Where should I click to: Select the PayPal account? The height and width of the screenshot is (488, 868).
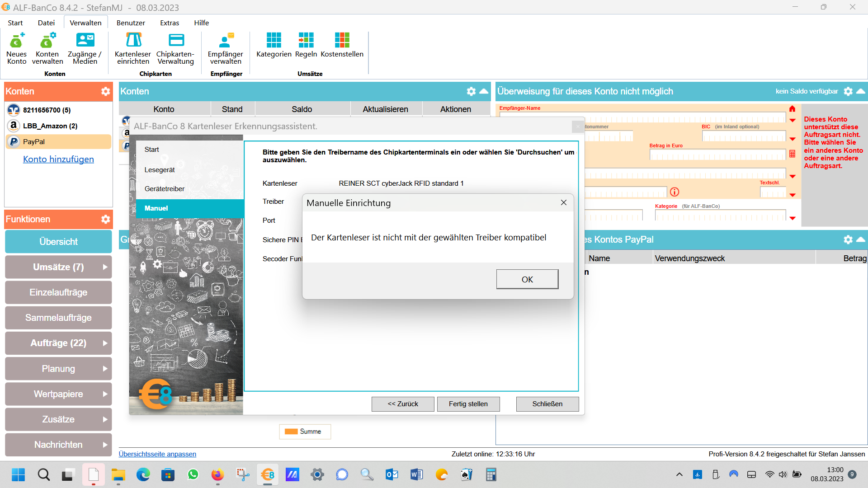[58, 141]
